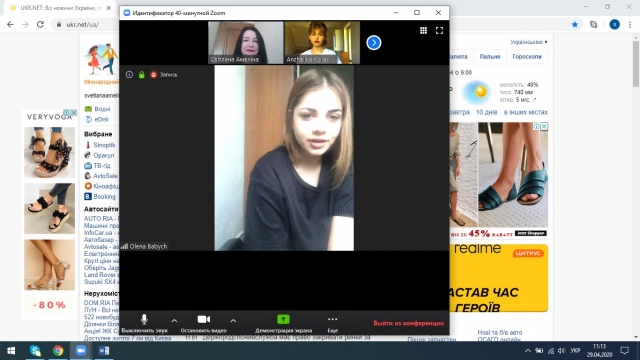
Task: Open Word from the taskbar
Action: [104, 351]
